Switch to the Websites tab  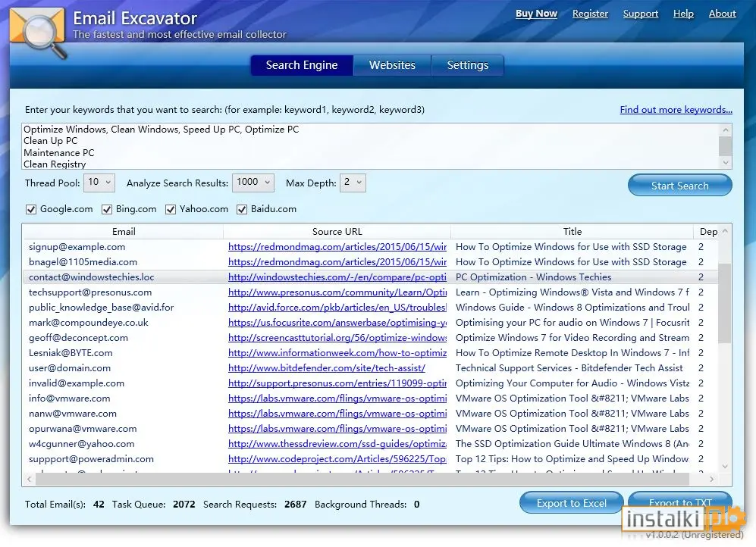click(392, 65)
